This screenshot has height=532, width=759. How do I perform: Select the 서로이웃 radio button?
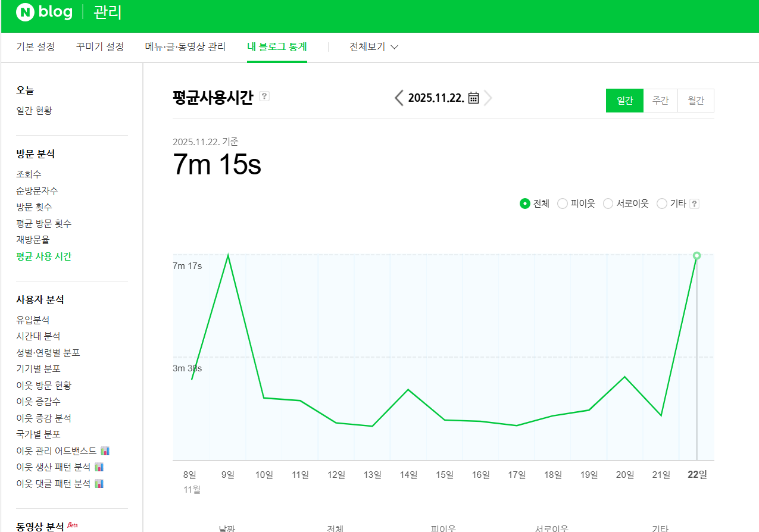click(608, 204)
